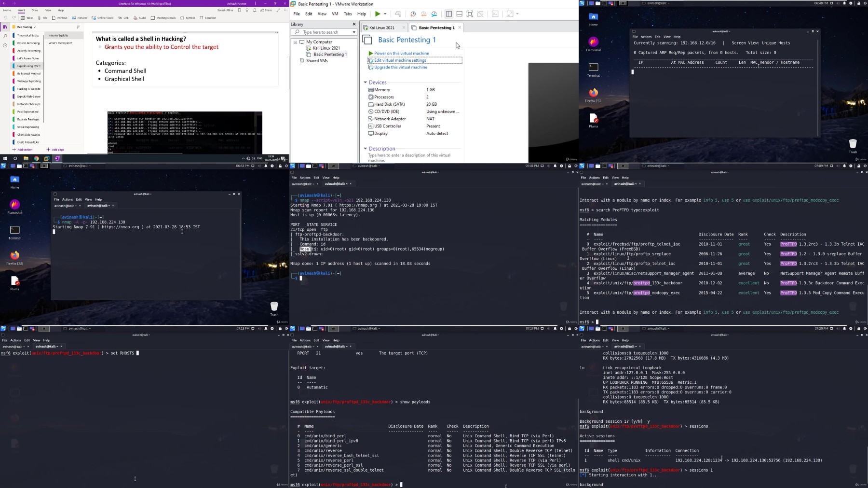Select the Network Adapter device row
Screen dimensions: 868x488
[x=413, y=119]
